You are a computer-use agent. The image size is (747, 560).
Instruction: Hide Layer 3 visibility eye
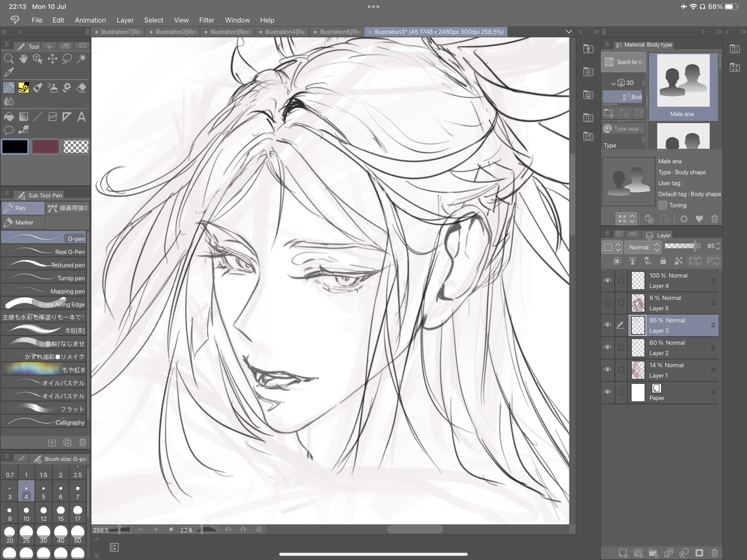607,325
